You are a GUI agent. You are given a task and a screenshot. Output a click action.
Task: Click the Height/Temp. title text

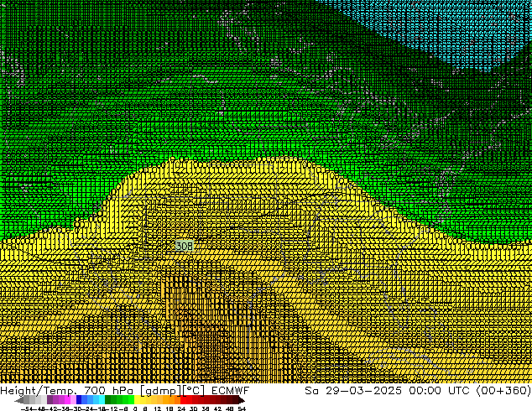click(39, 391)
